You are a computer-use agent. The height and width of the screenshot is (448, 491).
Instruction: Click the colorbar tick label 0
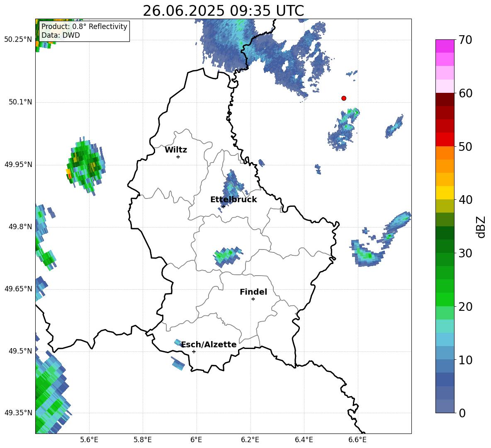pyautogui.click(x=462, y=413)
